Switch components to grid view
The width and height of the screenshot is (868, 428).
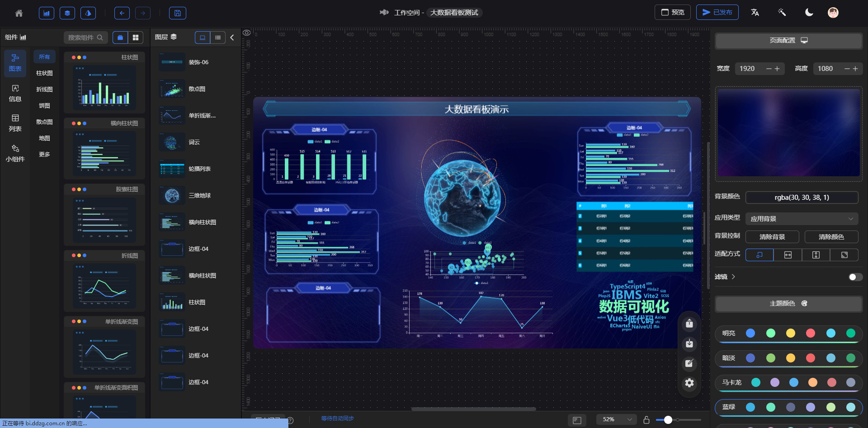click(135, 38)
